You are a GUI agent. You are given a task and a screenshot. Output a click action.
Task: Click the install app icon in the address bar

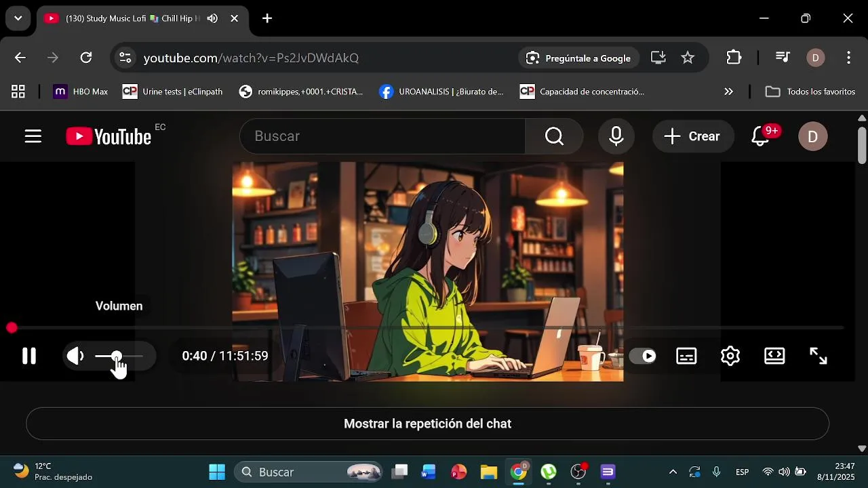tap(658, 58)
